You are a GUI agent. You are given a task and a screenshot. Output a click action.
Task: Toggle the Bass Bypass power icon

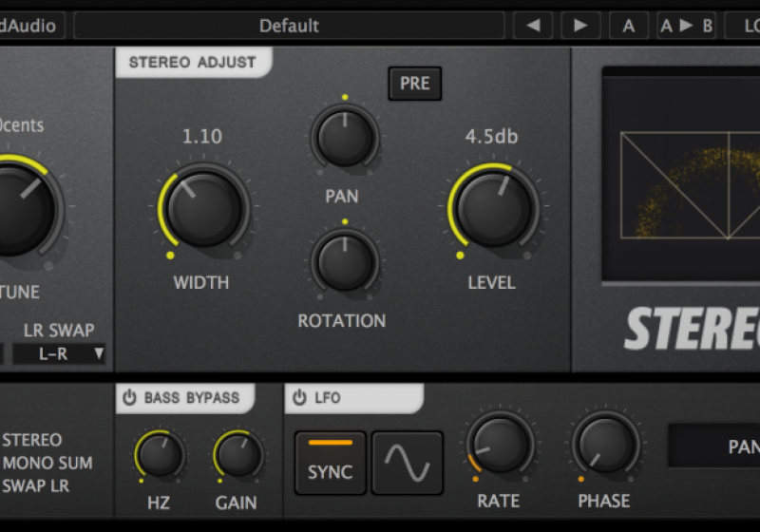(129, 397)
